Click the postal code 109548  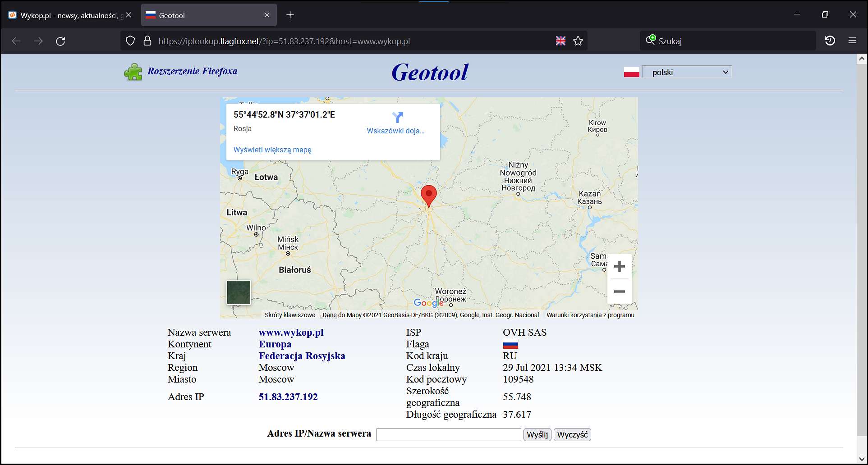pyautogui.click(x=518, y=379)
